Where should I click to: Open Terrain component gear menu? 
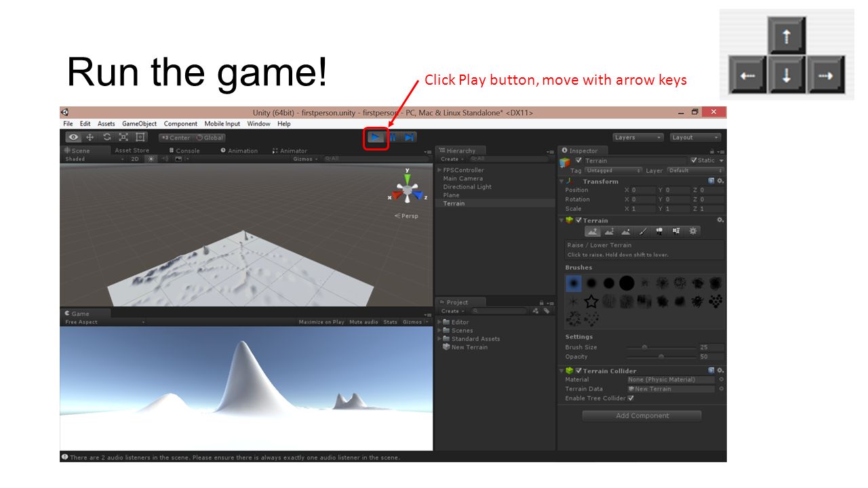pos(720,220)
